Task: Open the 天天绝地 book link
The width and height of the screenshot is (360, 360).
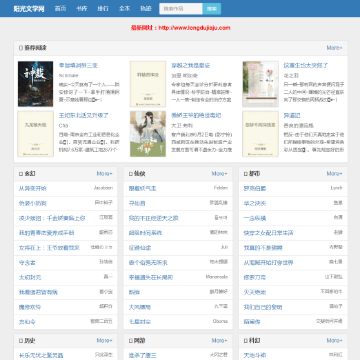Action: (255, 292)
